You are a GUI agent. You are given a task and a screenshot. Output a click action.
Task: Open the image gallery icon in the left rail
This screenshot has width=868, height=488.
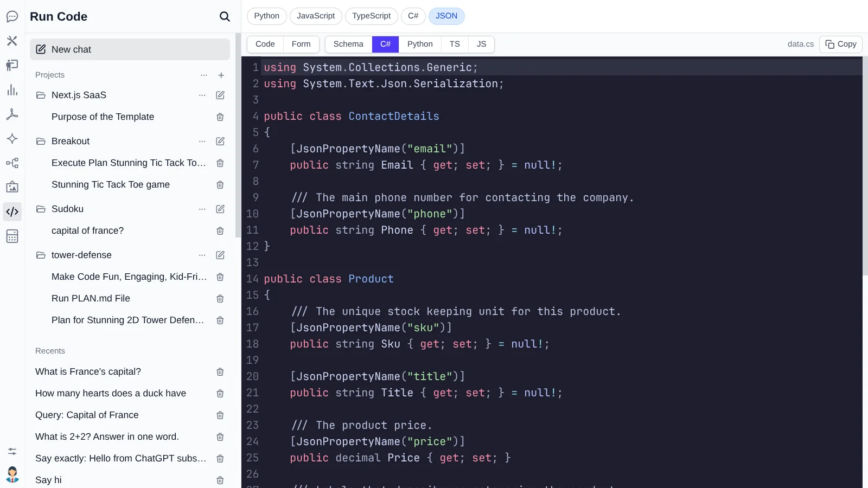pyautogui.click(x=12, y=187)
